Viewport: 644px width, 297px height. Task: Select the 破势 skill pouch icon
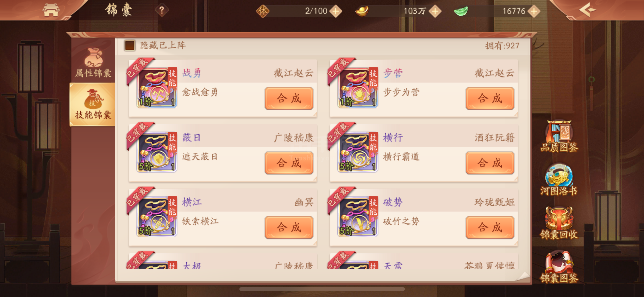pos(358,216)
